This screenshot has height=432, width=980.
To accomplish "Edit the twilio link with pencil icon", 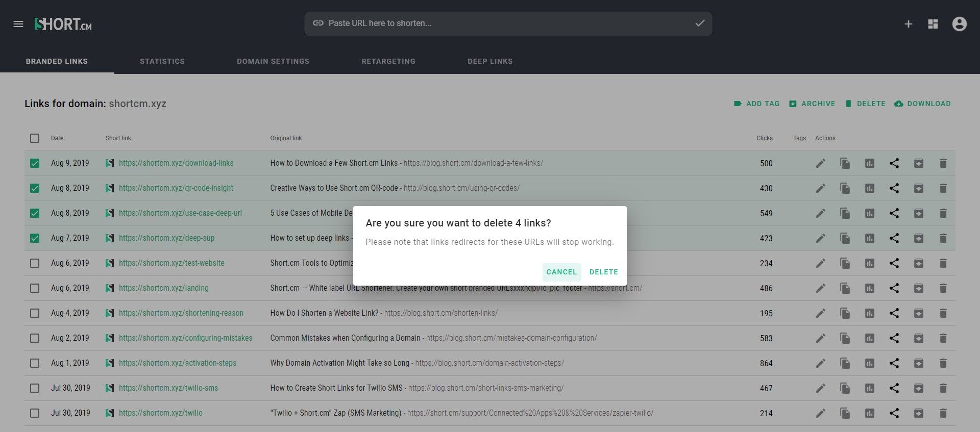I will 820,413.
